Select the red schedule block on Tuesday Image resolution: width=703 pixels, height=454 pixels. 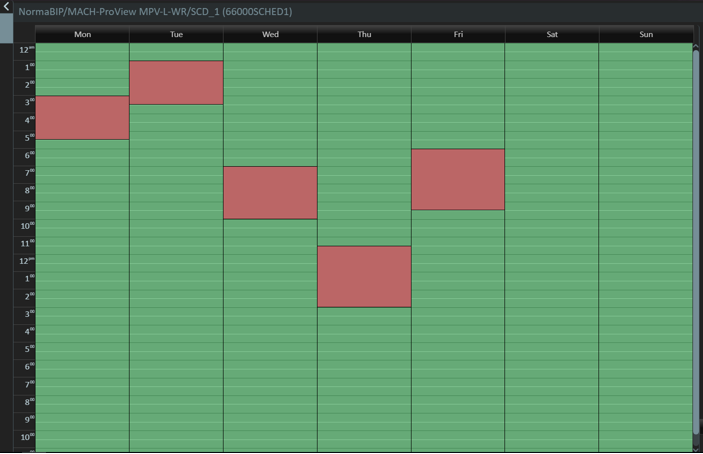click(x=176, y=83)
